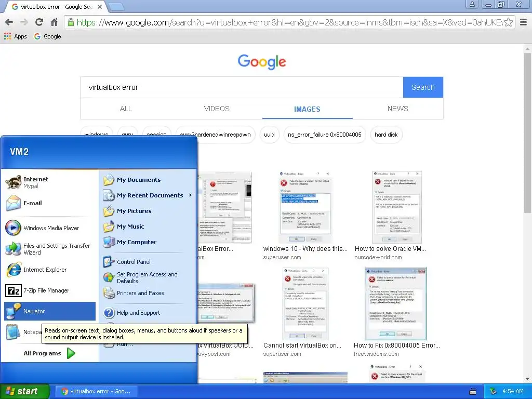Open E-mail from the Start menu
The image size is (532, 399).
(50, 203)
